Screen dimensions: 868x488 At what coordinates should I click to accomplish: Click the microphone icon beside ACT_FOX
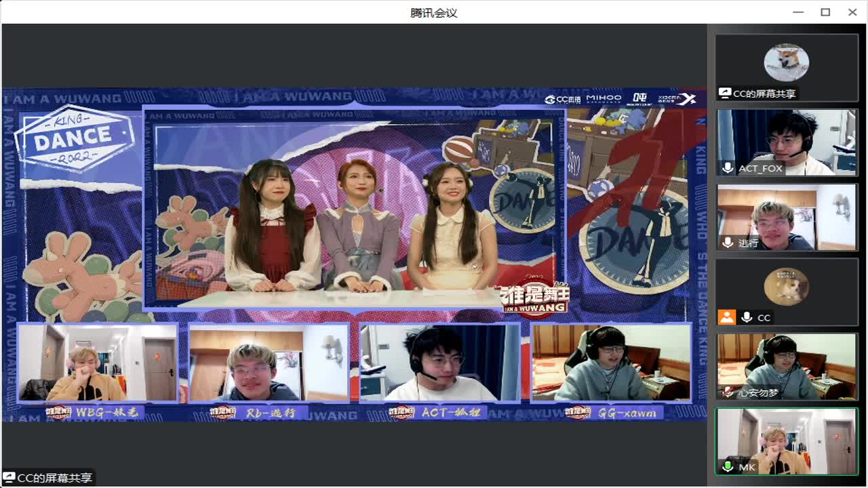tap(728, 168)
